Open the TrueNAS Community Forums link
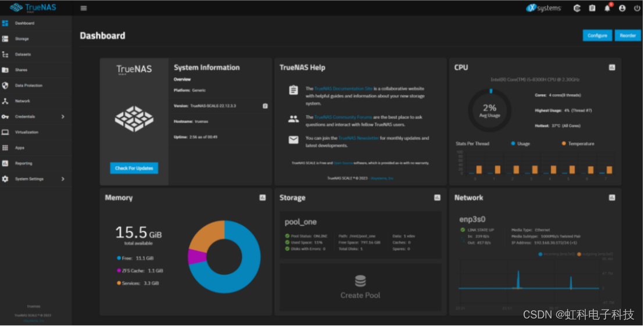644x326 pixels. [x=343, y=117]
